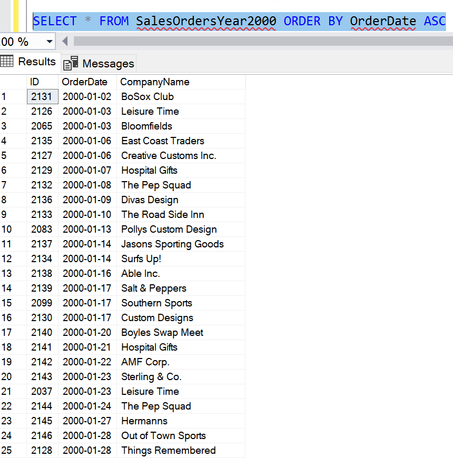453x458 pixels.
Task: Click the editor horizontal scrollbar track
Action: coord(263,41)
